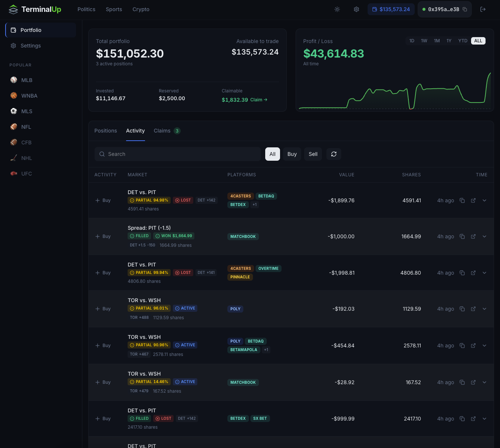Expand the -$454.84 TOR vs. WSH row

[x=484, y=346]
